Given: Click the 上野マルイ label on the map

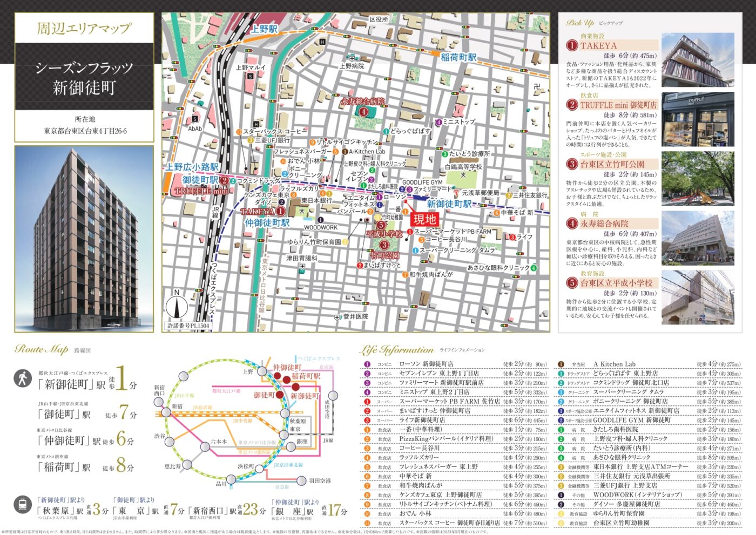Looking at the screenshot, I should 251,67.
